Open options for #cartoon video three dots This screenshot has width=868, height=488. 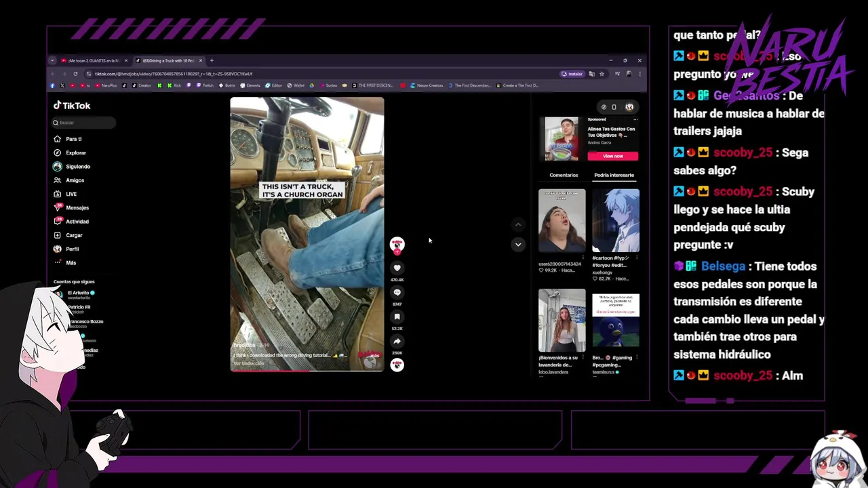click(636, 258)
